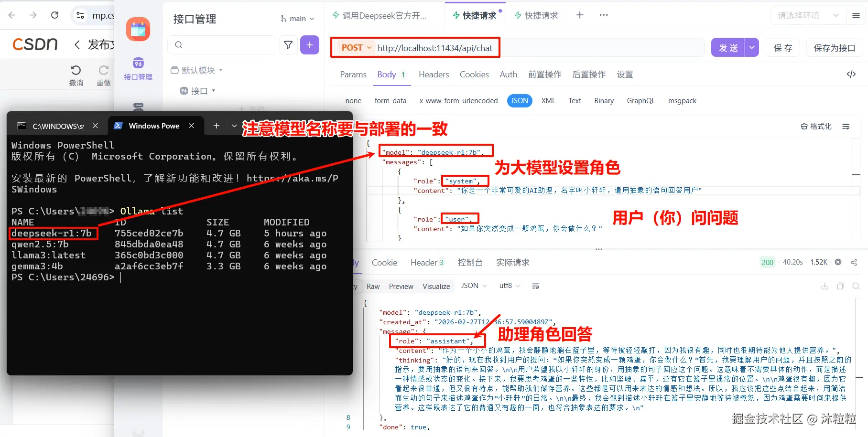The image size is (868, 437).
Task: Switch to the 后置操作 tab
Action: pos(589,75)
